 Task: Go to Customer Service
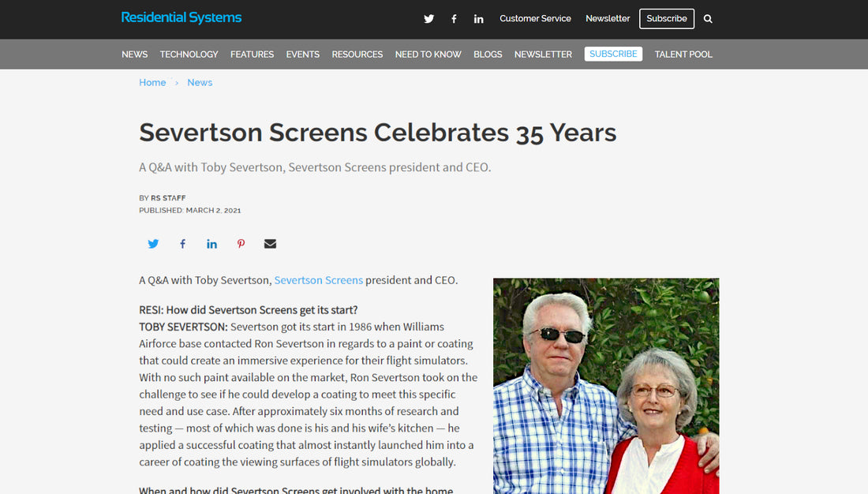535,18
